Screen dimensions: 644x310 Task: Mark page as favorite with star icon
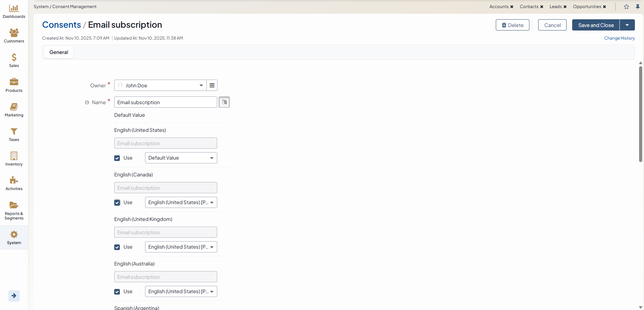[x=626, y=7]
